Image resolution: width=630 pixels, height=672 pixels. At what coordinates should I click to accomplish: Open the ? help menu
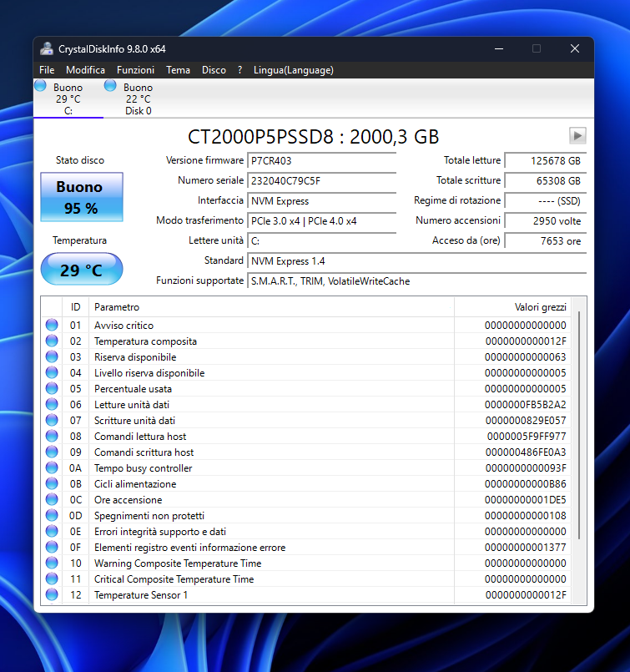click(x=239, y=70)
